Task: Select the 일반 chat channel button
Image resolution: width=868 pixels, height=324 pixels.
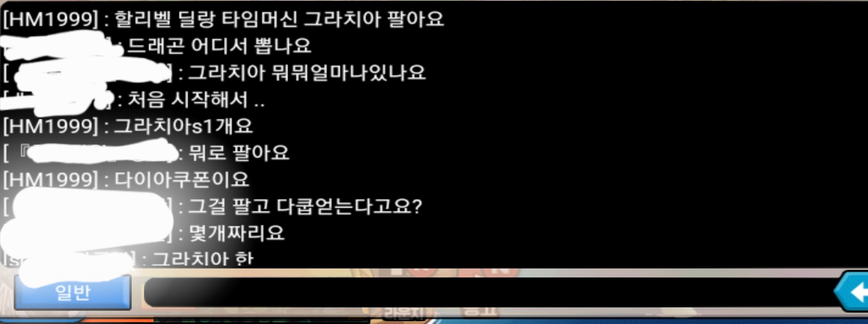Action: click(73, 292)
